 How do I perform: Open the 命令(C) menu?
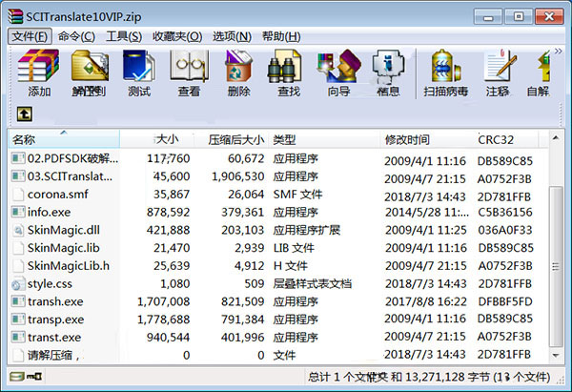(76, 36)
